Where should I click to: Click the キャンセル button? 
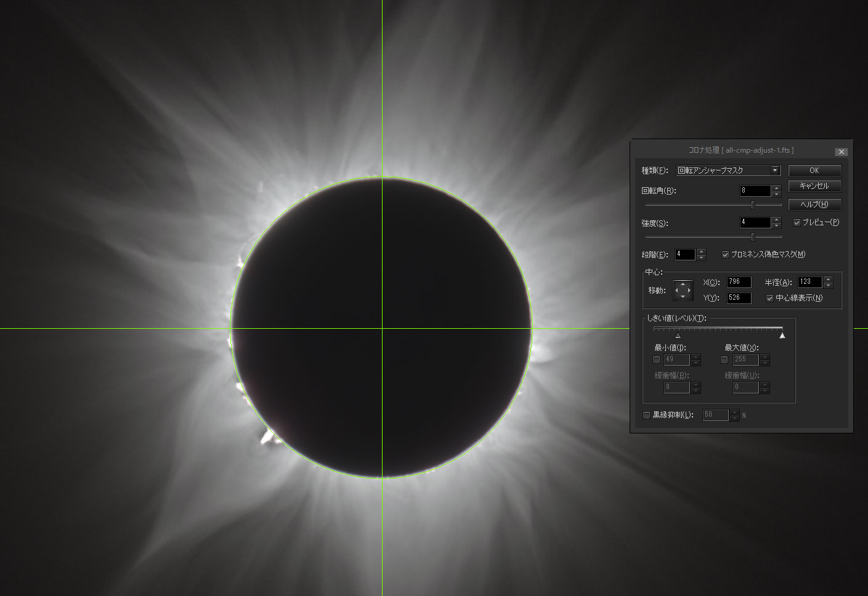pos(814,186)
